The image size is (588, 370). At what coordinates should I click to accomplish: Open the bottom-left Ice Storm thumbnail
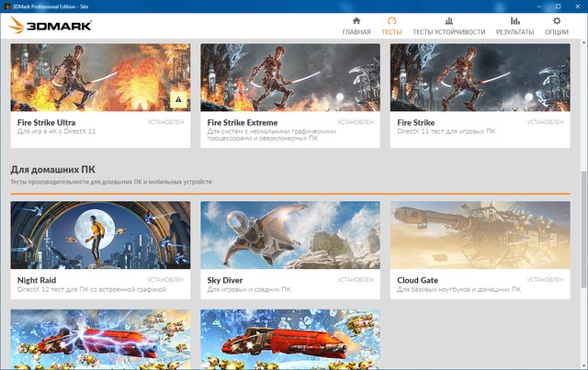pos(100,340)
